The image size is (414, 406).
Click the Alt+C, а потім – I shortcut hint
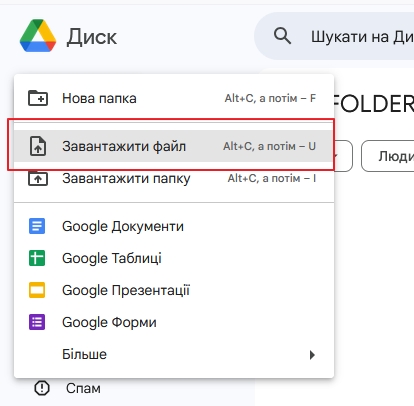[x=272, y=178]
